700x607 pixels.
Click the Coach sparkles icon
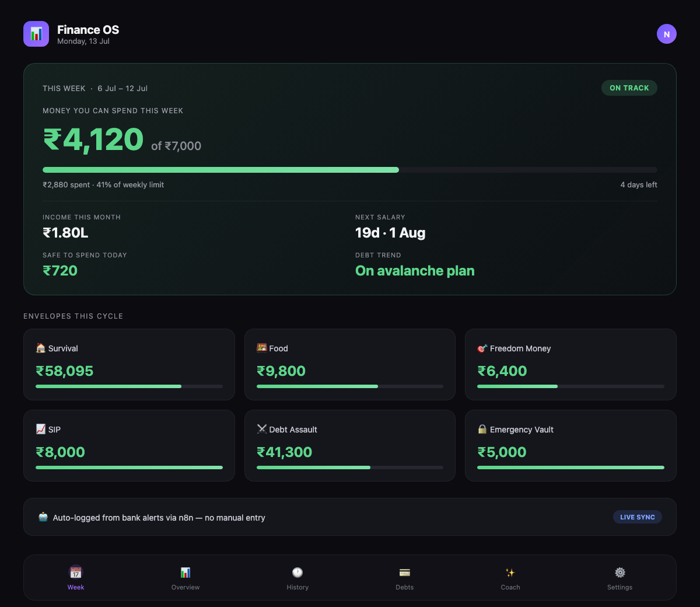(510, 572)
